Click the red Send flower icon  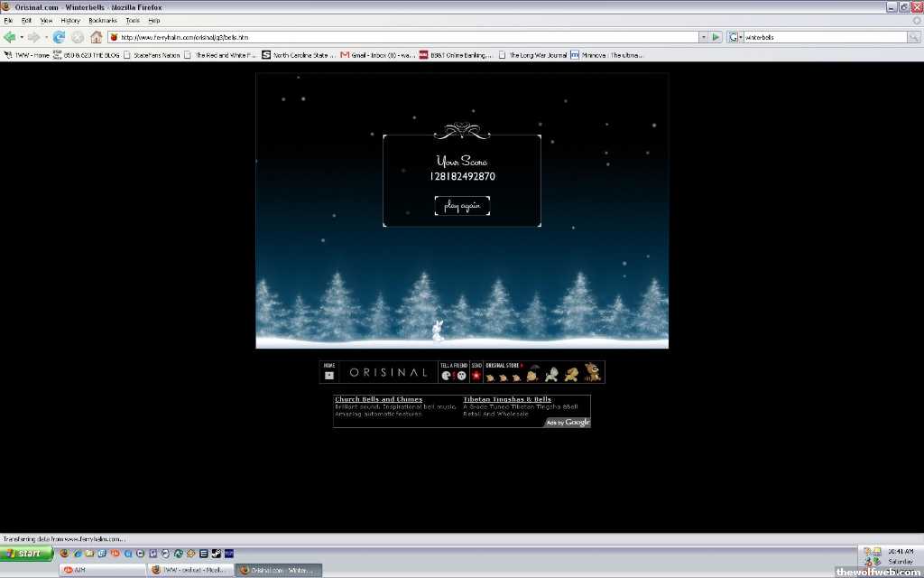[x=476, y=375]
